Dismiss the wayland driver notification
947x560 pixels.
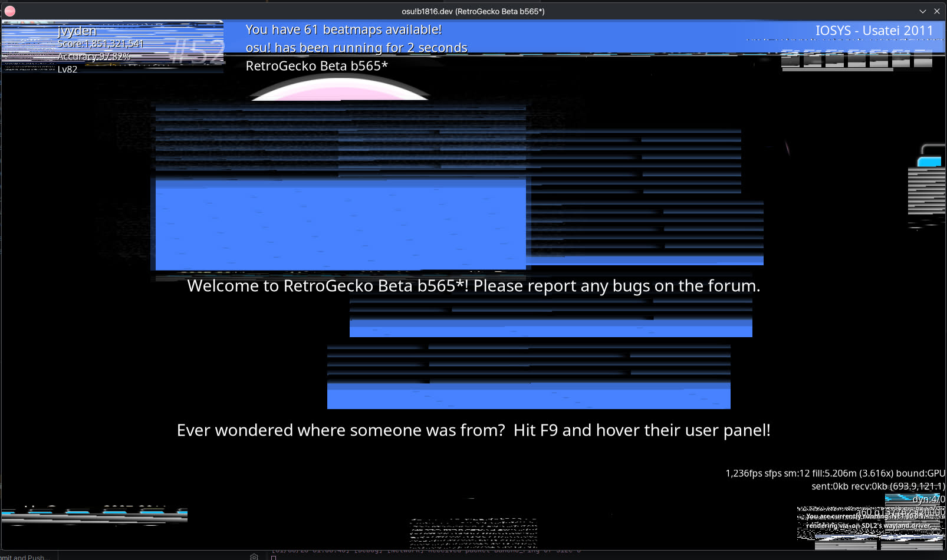[x=870, y=521]
